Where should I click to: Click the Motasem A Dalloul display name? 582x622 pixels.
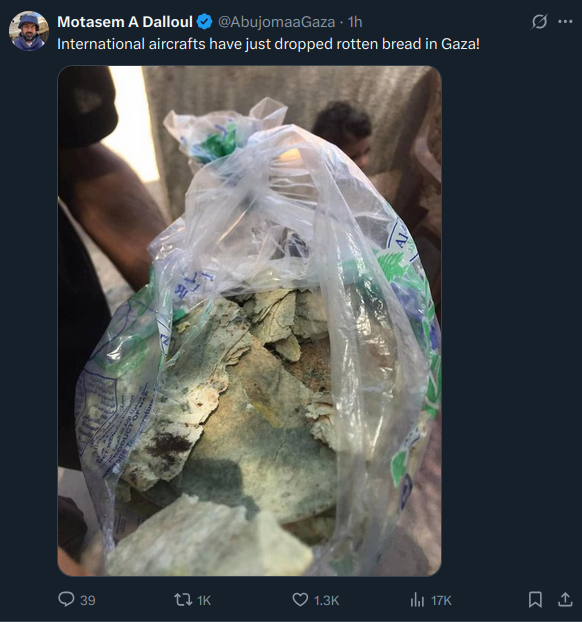(125, 22)
